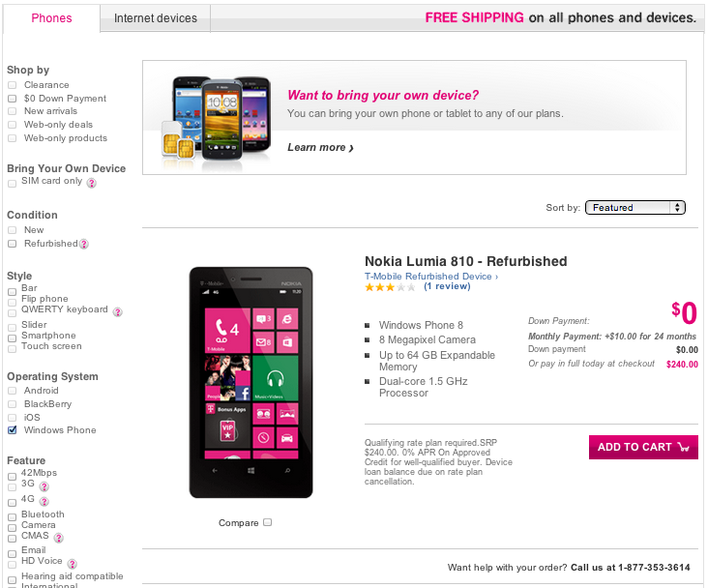Click the Nokia Lumia 810 phone image
The height and width of the screenshot is (588, 708).
(x=251, y=382)
